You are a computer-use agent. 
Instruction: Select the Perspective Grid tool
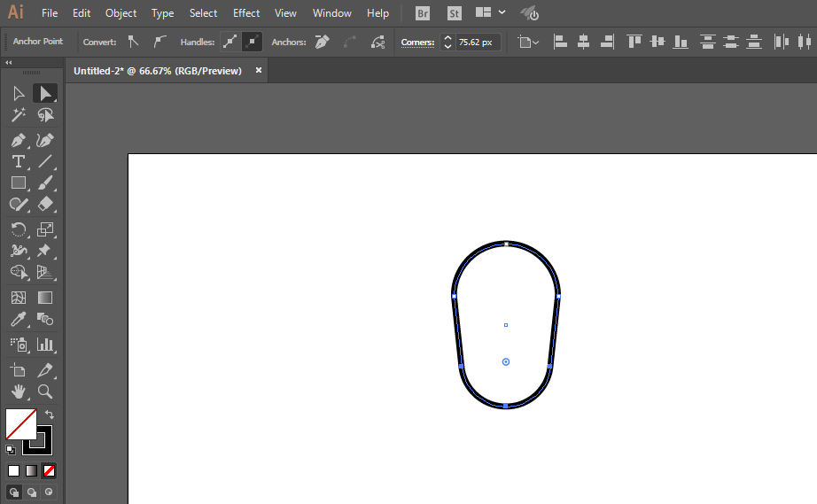pos(45,272)
